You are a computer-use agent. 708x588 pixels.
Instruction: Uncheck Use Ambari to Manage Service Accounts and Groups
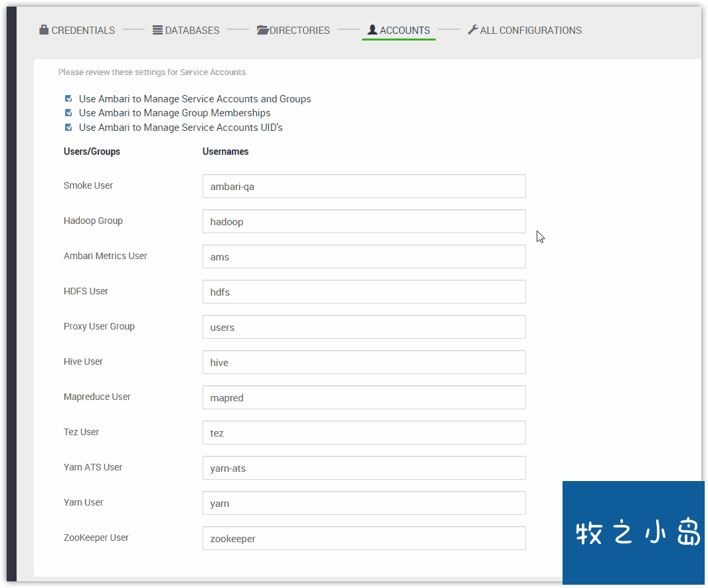click(68, 98)
